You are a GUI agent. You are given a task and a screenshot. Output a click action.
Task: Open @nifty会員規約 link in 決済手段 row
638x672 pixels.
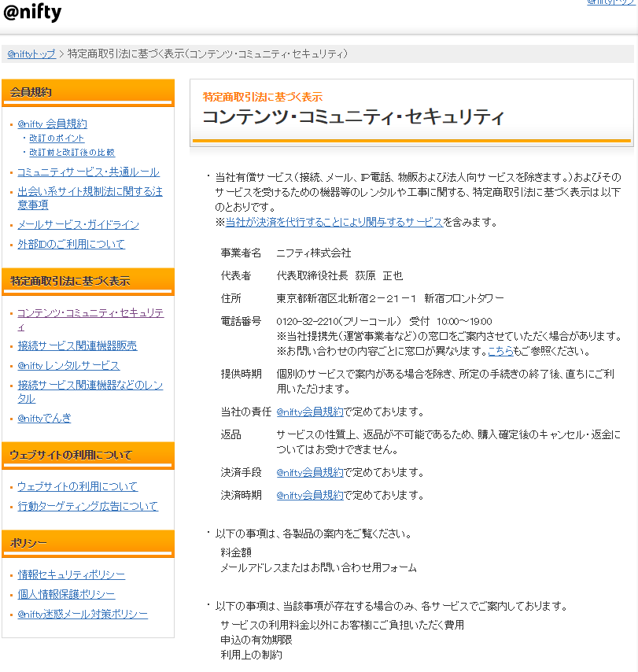[x=310, y=473]
